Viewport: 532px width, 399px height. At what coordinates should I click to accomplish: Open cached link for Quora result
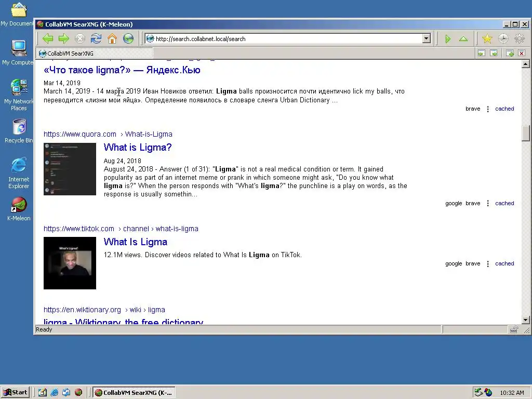[x=504, y=203]
